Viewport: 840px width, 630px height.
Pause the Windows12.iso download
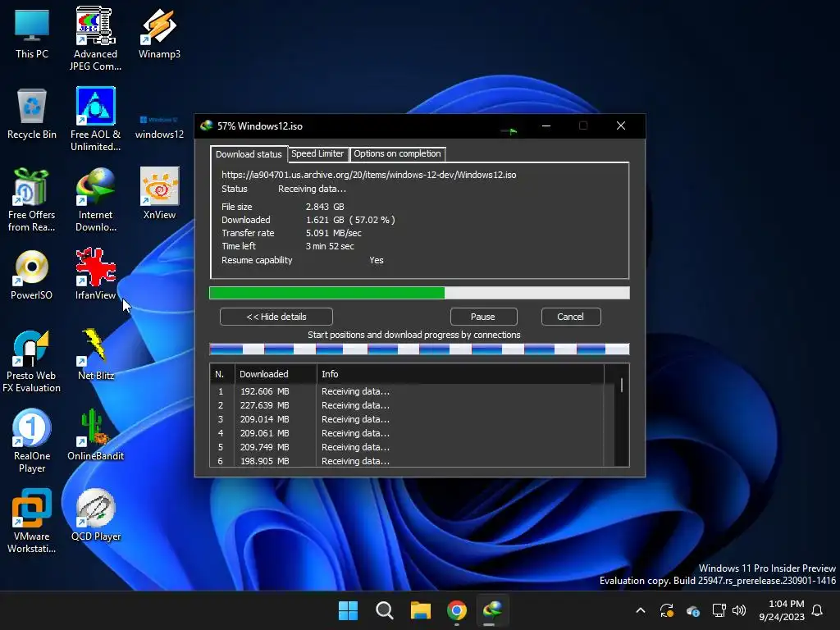coord(483,317)
